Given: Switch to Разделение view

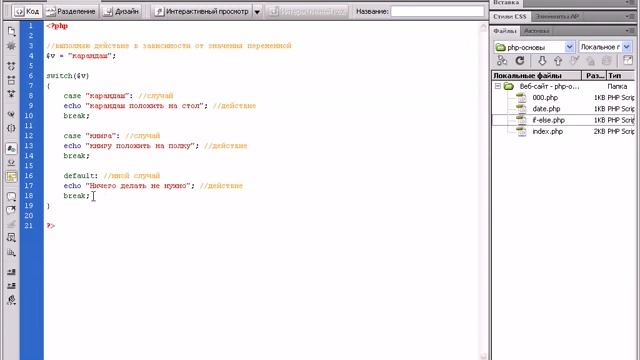Looking at the screenshot, I should tap(71, 11).
